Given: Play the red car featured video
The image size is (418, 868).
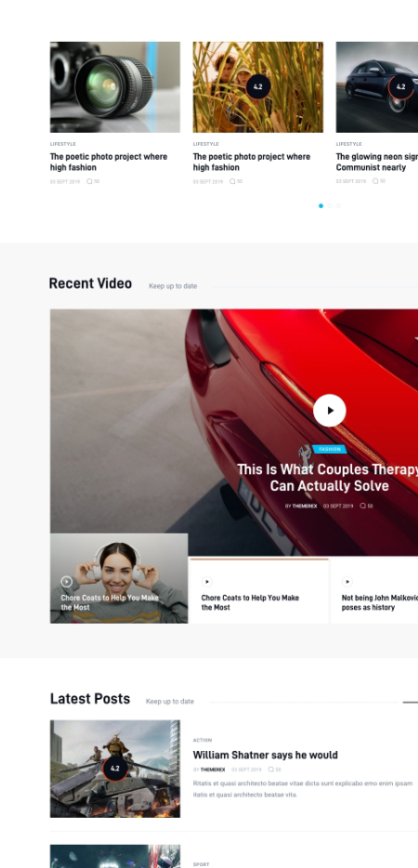Looking at the screenshot, I should (x=330, y=410).
